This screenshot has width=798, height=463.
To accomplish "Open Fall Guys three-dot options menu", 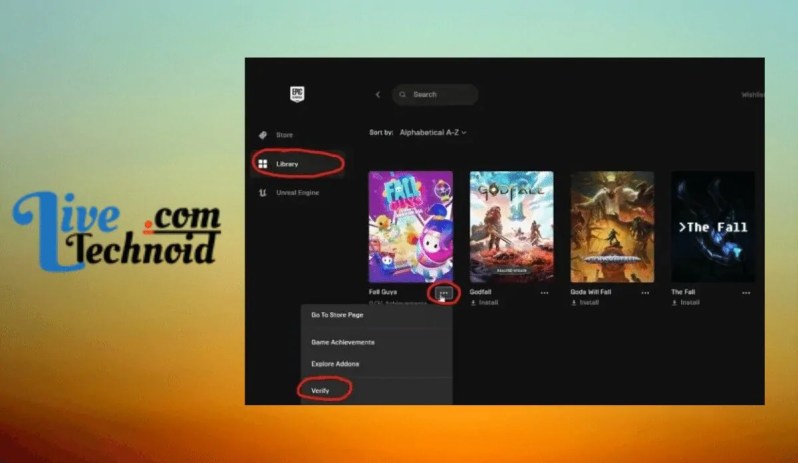I will point(444,293).
